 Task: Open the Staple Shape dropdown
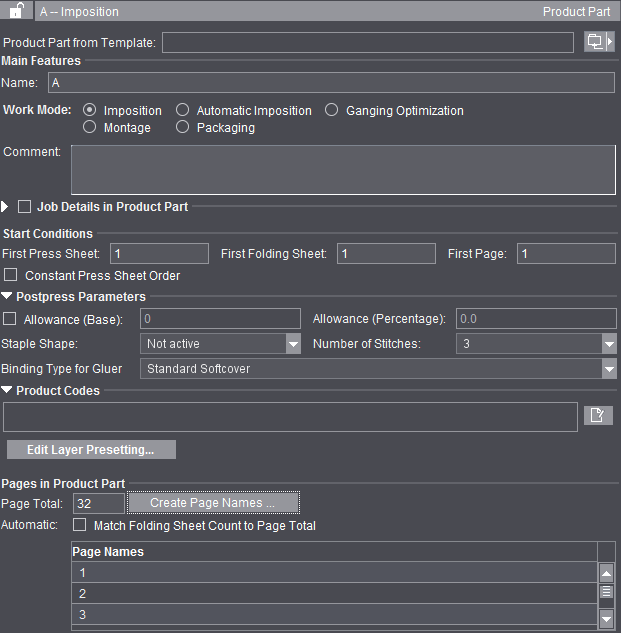point(293,344)
